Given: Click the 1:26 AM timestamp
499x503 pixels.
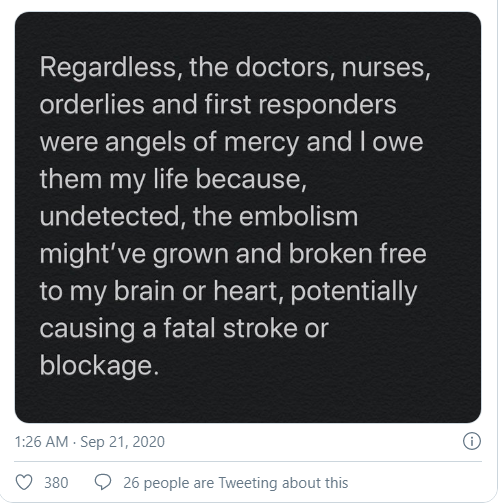Looking at the screenshot, I should coord(41,442).
